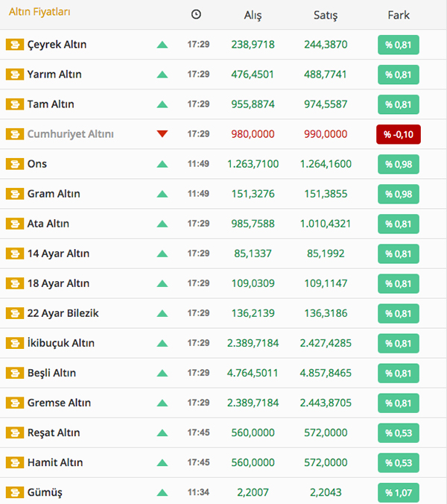
Task: Click the gold icon beside Beşli Altın
Action: point(14,373)
